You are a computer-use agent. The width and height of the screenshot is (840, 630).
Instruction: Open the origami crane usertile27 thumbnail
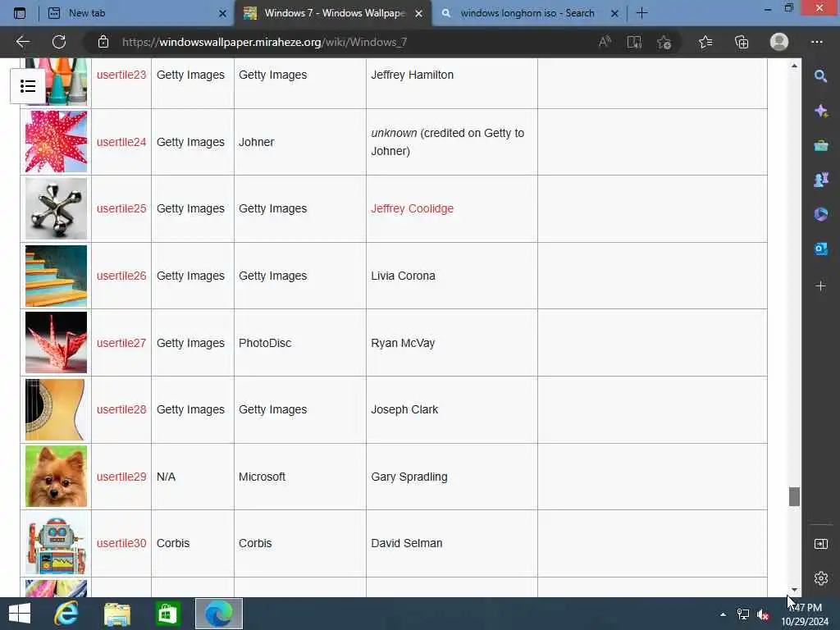tap(56, 342)
